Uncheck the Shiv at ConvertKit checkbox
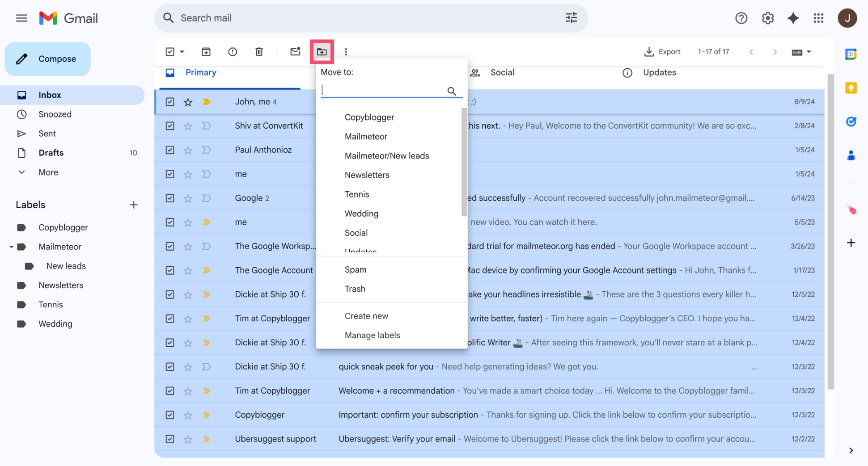 pos(170,126)
